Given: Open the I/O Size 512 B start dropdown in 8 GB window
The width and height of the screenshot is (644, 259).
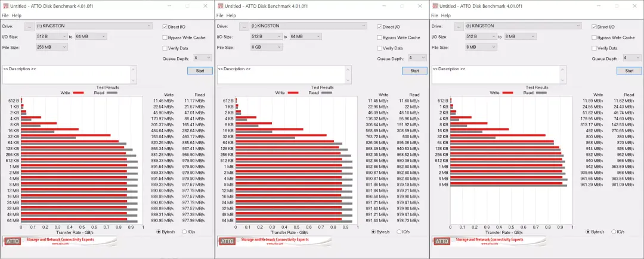Looking at the screenshot, I should tap(267, 36).
